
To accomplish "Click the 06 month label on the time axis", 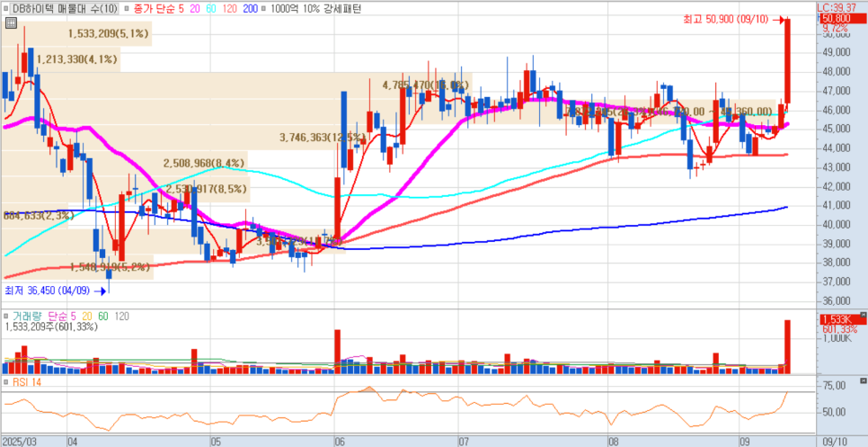I will [x=340, y=442].
